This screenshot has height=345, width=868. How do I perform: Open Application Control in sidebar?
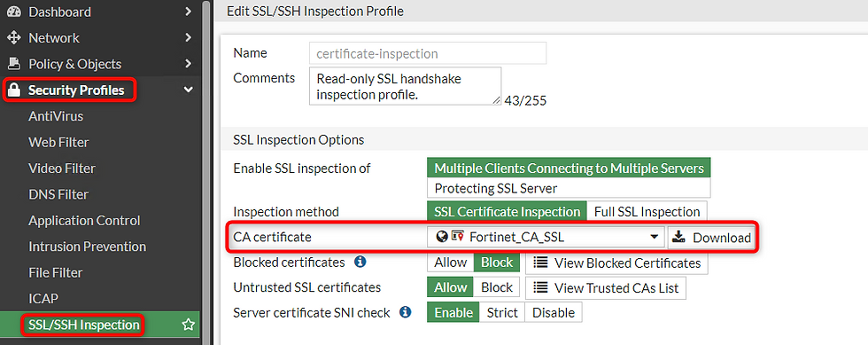tap(85, 220)
